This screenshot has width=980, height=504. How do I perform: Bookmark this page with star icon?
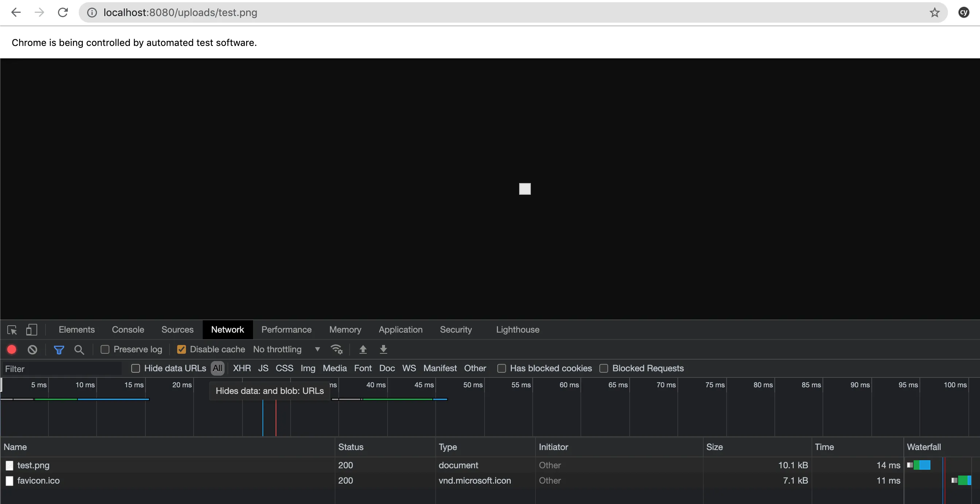(934, 12)
